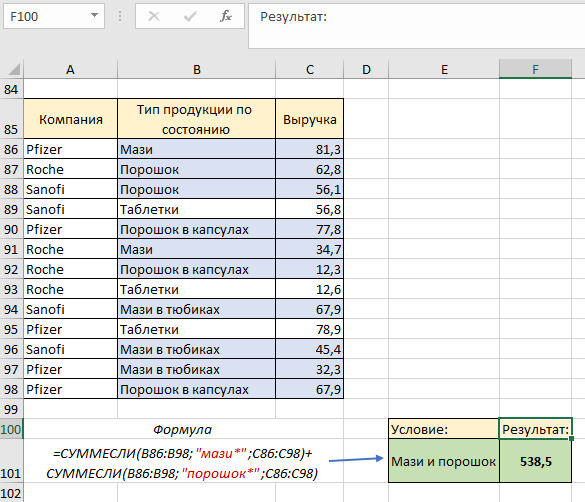The width and height of the screenshot is (585, 502).
Task: Select column D header
Action: 366,69
